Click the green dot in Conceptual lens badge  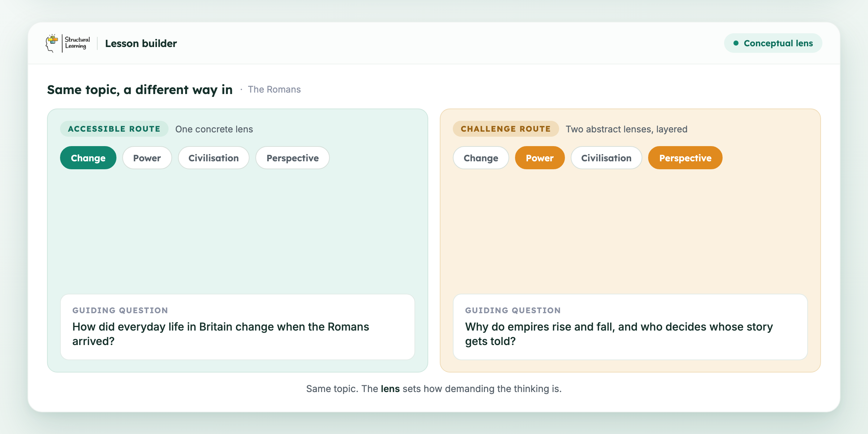point(736,43)
